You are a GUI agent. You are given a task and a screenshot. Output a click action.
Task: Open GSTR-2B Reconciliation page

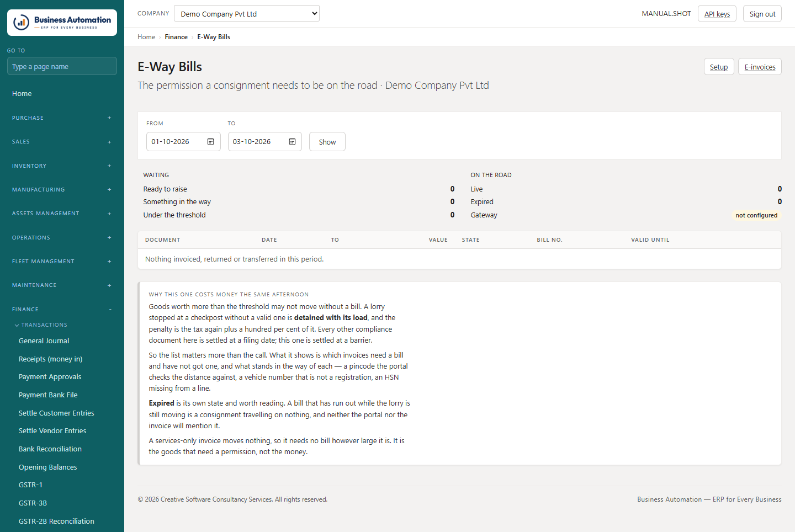click(56, 521)
